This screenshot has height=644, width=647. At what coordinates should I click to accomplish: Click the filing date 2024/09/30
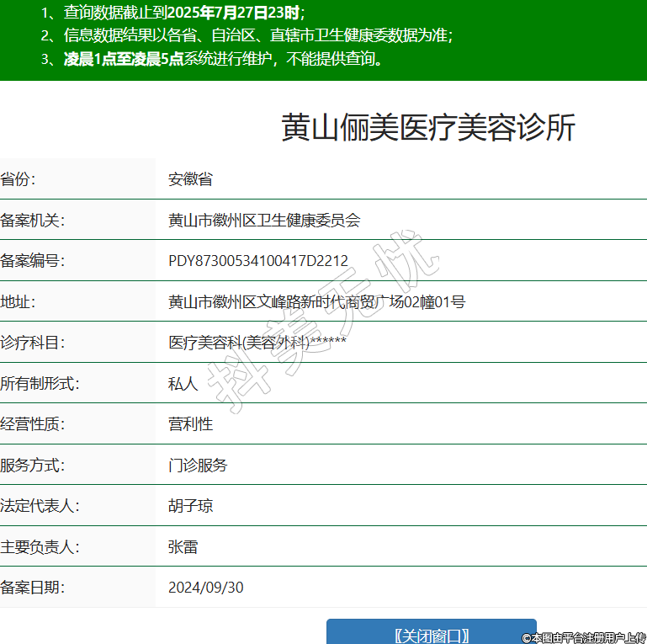206,588
